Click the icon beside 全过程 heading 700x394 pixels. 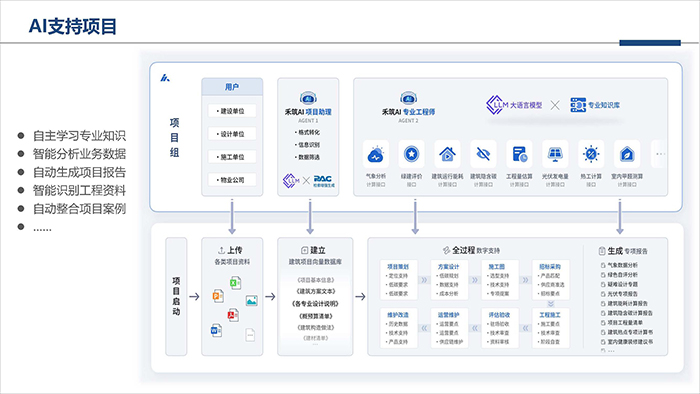click(446, 250)
